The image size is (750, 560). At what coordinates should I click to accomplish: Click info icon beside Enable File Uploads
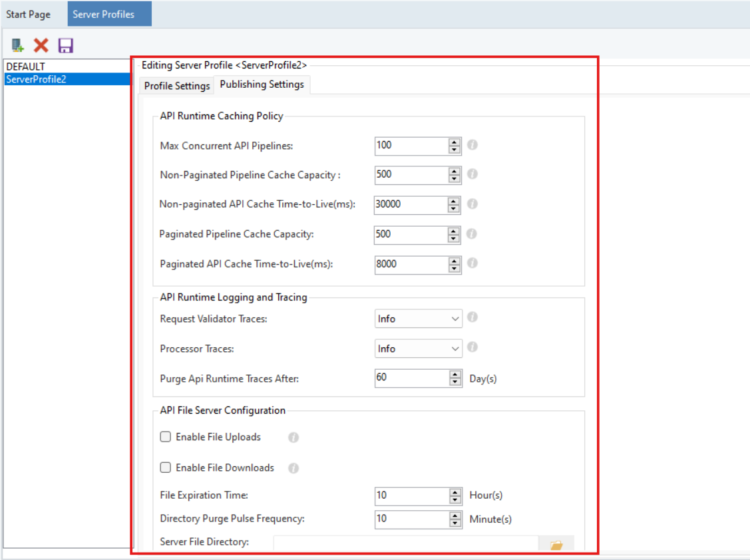point(293,438)
